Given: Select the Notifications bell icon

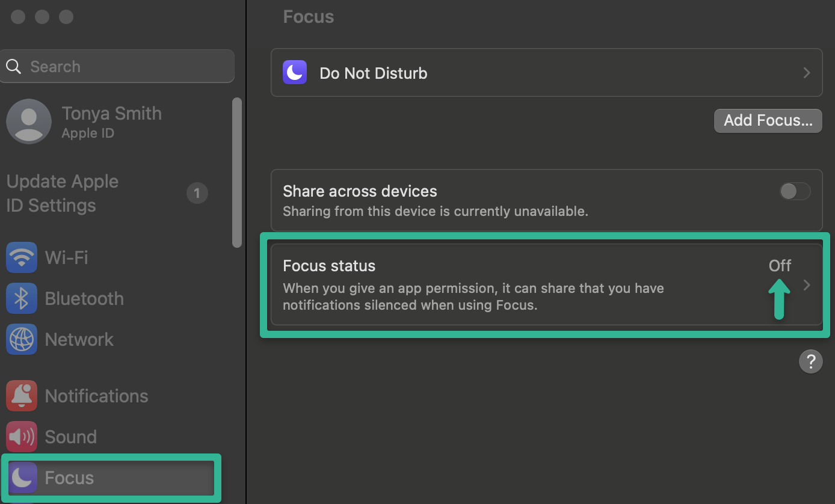Looking at the screenshot, I should click(21, 396).
